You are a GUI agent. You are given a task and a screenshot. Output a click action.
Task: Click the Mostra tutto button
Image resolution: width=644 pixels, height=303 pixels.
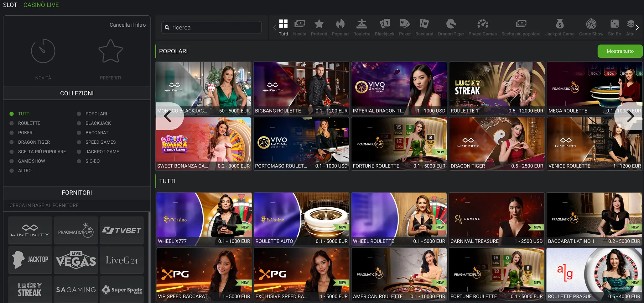pos(620,51)
